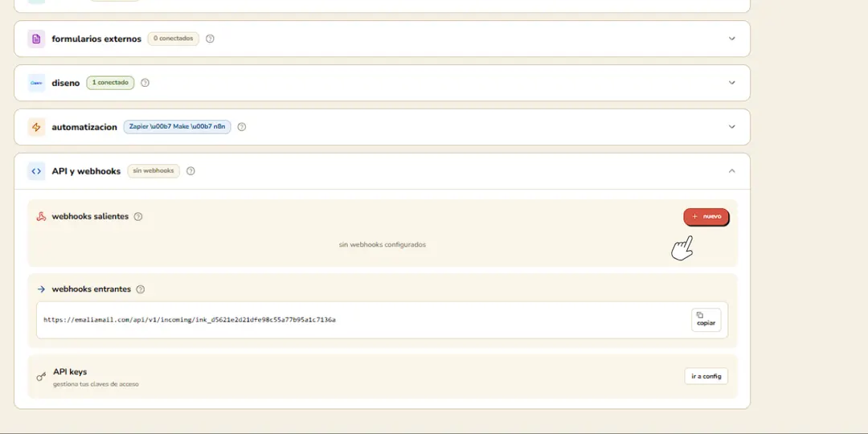
Task: Click the API y webhooks code brackets icon
Action: (36, 171)
